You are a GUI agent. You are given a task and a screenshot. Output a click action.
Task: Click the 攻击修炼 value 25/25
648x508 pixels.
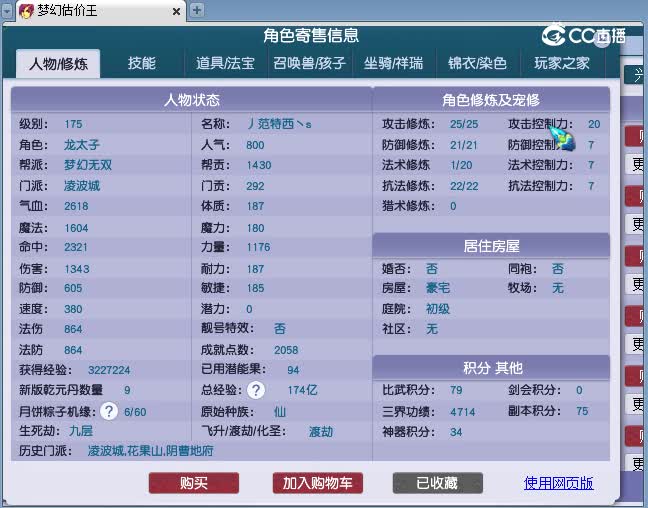tap(464, 124)
